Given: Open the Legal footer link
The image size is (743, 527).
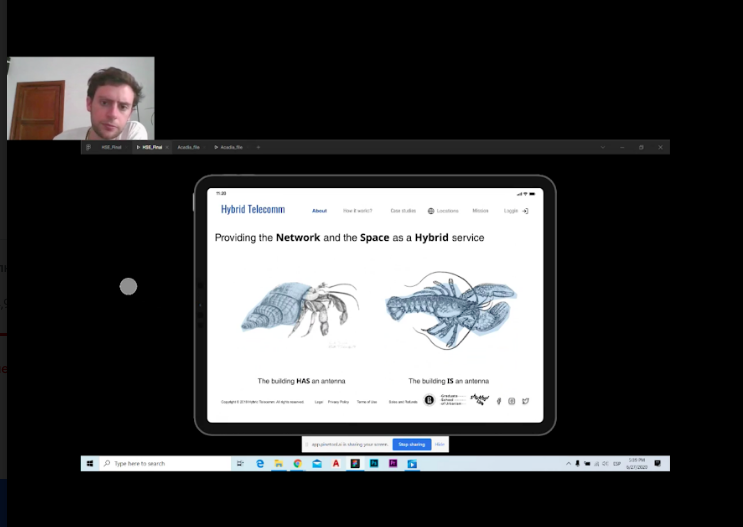Looking at the screenshot, I should tap(319, 402).
